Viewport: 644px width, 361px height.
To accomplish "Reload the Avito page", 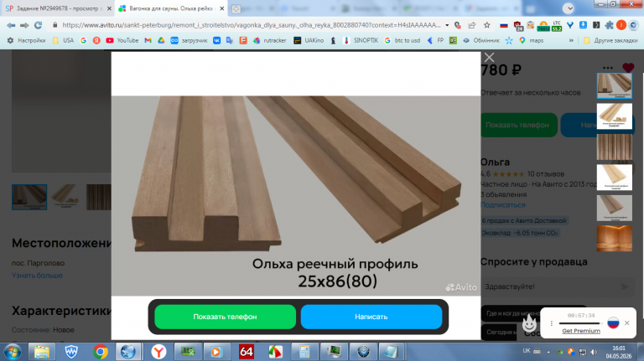I will pos(39,25).
